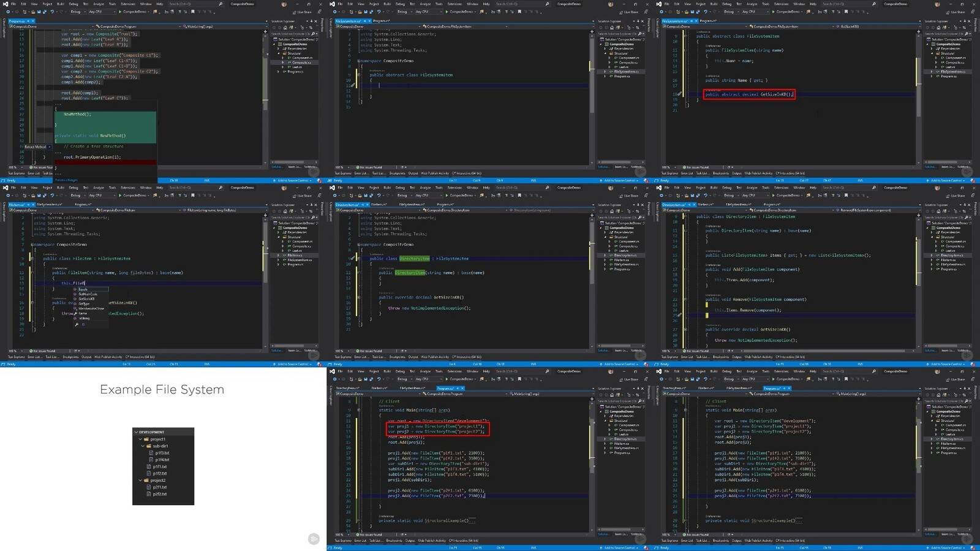Click CompositeDemo start button in Remove-method frame
The width and height of the screenshot is (980, 551).
point(786,196)
